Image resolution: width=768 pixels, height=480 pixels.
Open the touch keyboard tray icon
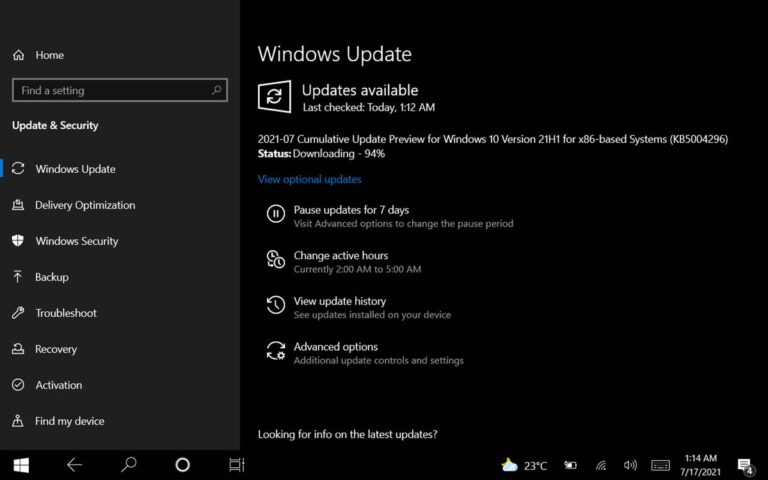(660, 465)
